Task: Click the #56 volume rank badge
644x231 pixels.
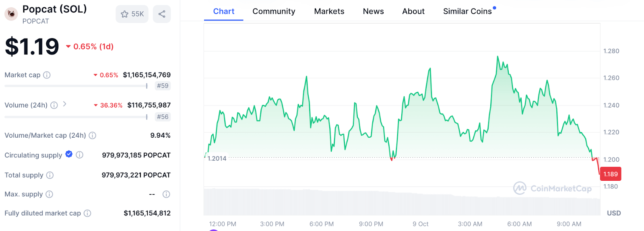Action: point(163,117)
